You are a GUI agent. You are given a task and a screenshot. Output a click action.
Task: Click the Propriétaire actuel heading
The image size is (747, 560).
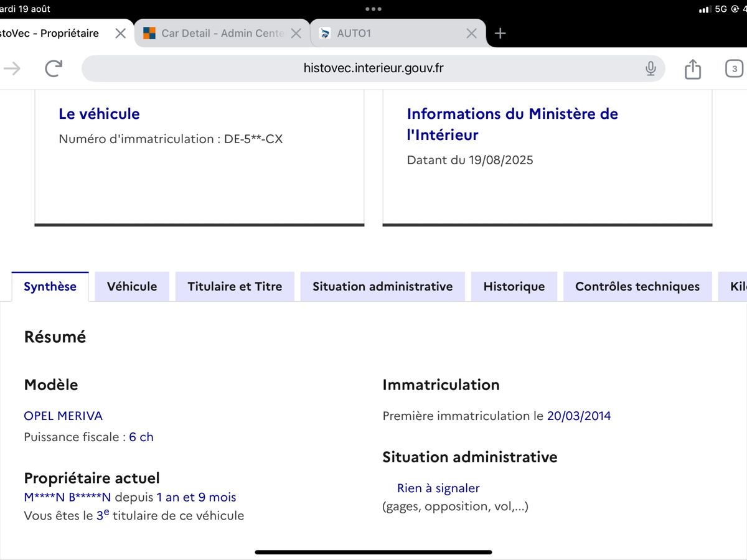coord(92,478)
